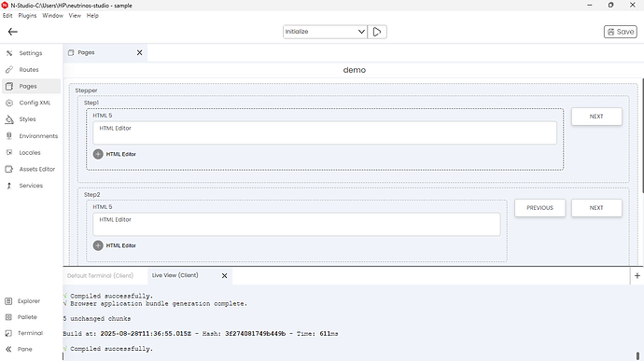Open the Help menu

tap(92, 16)
